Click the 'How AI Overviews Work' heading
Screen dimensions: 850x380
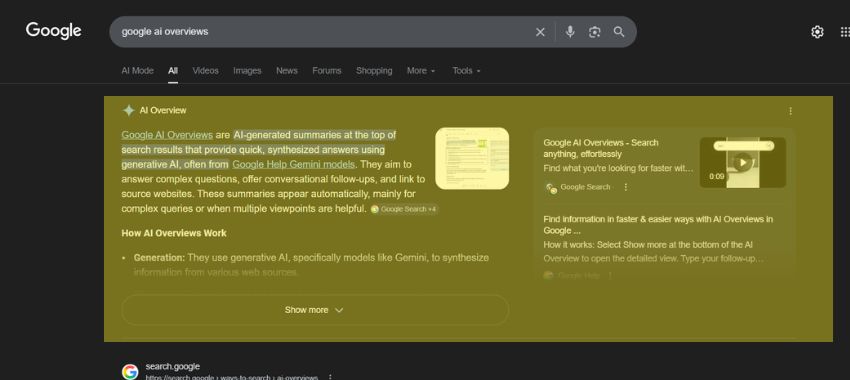tap(174, 233)
